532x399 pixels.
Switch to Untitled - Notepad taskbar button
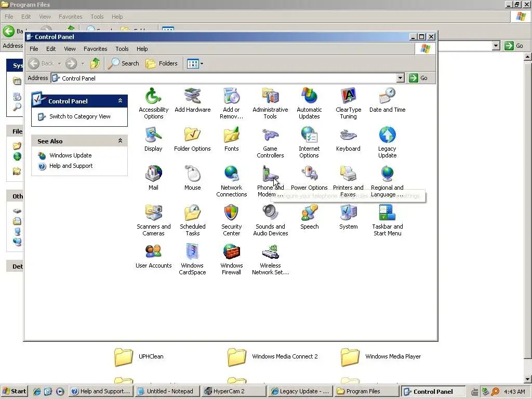click(166, 391)
